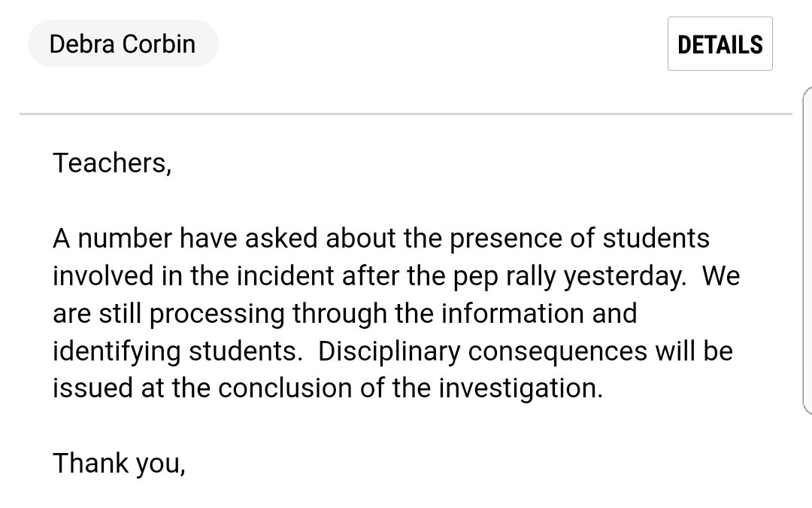Open the DETAILS button
Image resolution: width=812 pixels, height=508 pixels.
coord(720,44)
